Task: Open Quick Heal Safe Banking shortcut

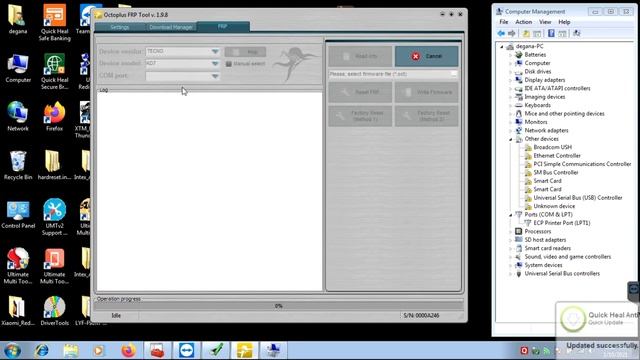Action: 54,22
